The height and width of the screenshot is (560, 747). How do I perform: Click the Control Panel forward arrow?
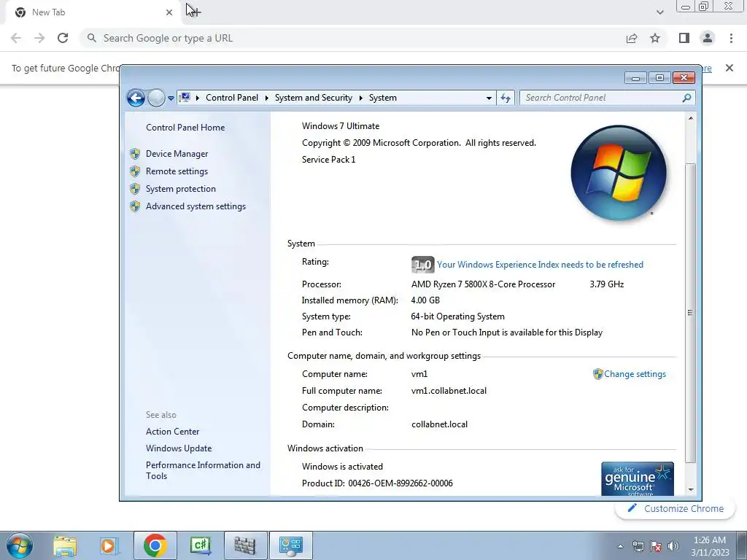click(156, 98)
